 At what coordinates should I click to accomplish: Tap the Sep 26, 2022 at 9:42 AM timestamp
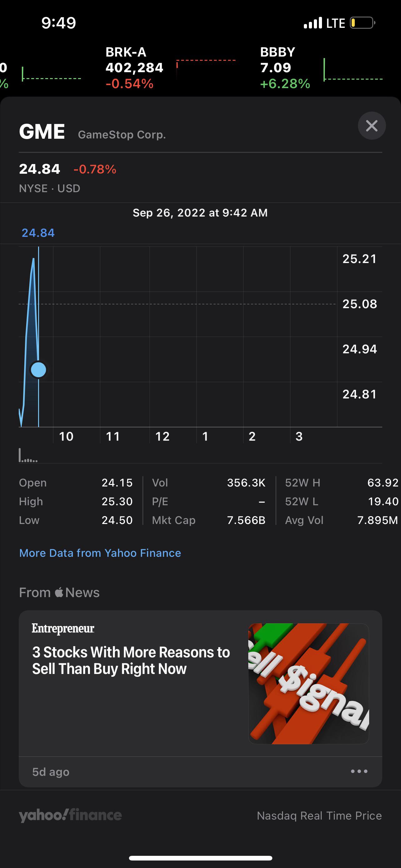pyautogui.click(x=200, y=212)
